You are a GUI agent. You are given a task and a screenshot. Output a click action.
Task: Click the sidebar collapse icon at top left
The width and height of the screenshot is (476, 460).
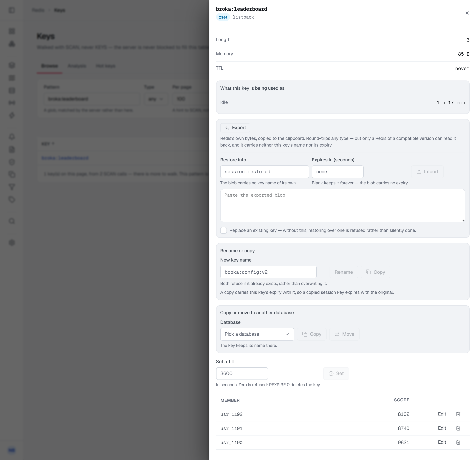[12, 10]
